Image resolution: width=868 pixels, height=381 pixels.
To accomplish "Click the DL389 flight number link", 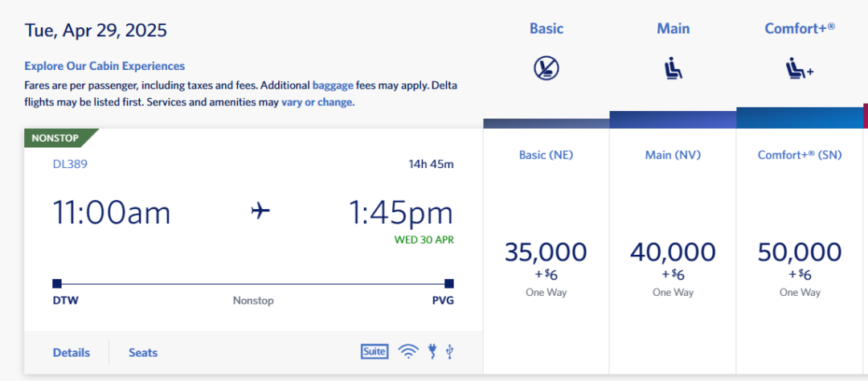I will 70,164.
